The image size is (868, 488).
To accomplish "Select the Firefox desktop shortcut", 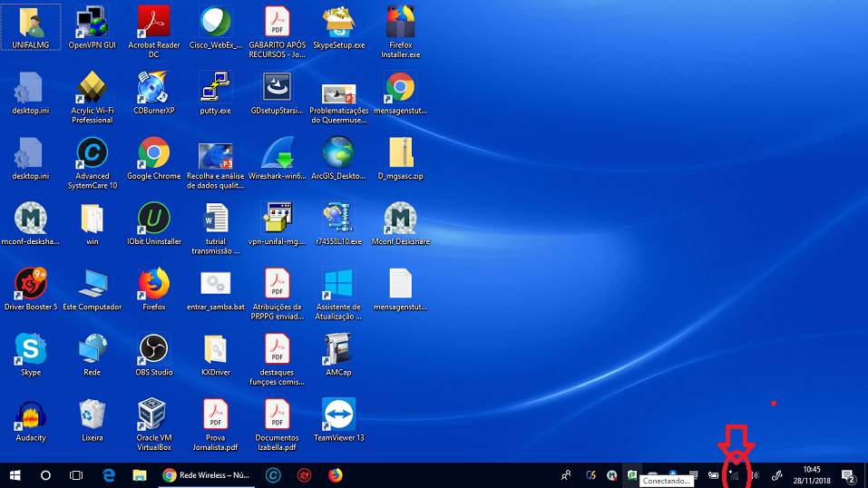I will pos(154,288).
